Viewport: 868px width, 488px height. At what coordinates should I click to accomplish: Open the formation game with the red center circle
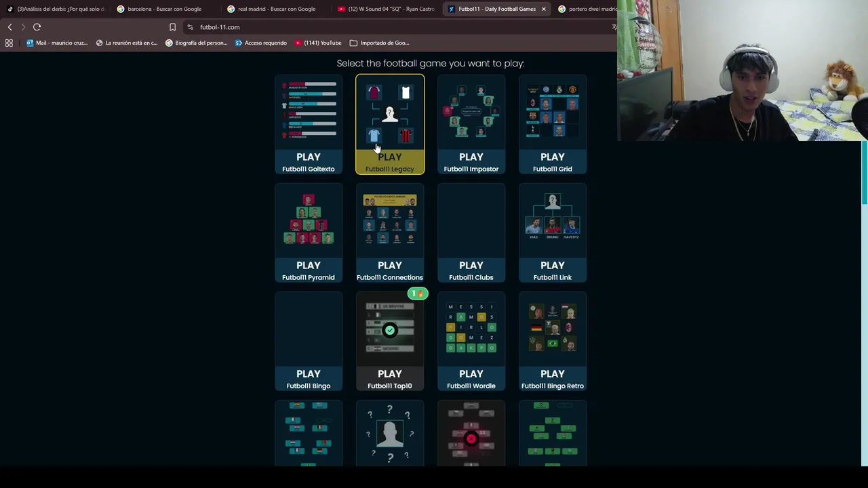[471, 434]
